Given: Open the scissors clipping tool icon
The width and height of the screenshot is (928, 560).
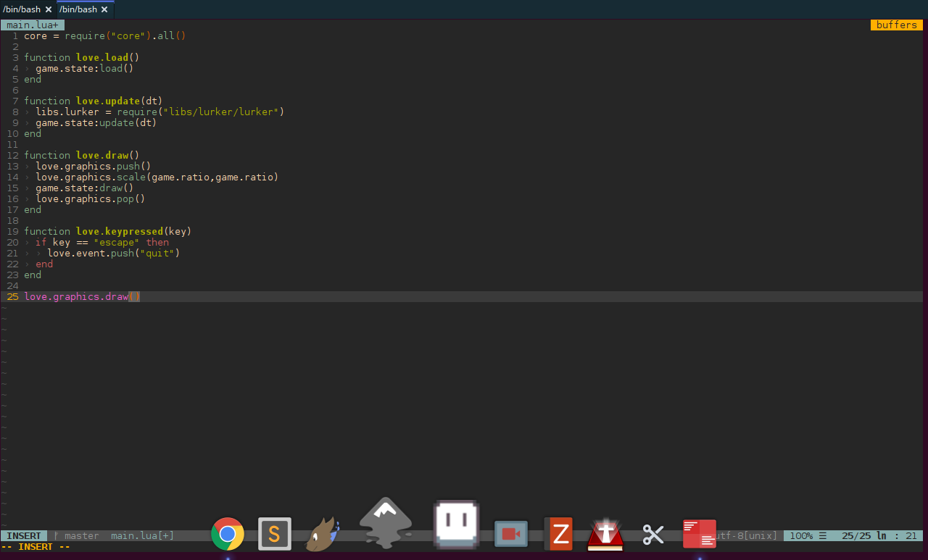Looking at the screenshot, I should [x=653, y=535].
